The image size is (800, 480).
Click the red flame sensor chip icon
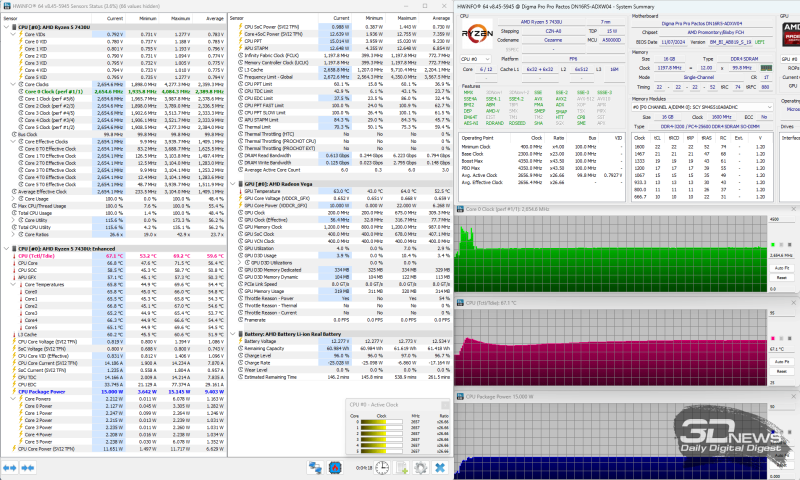click(x=335, y=467)
